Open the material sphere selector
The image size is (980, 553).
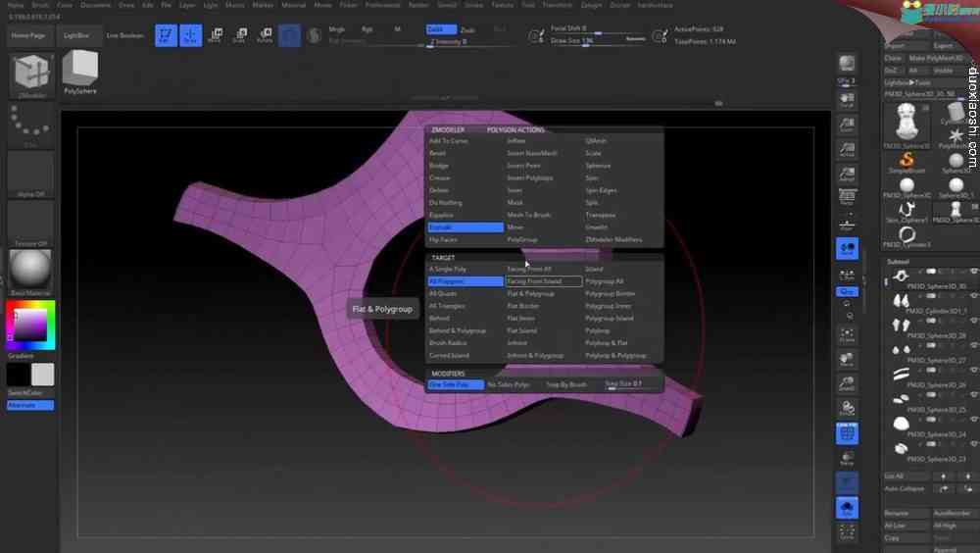[31, 273]
